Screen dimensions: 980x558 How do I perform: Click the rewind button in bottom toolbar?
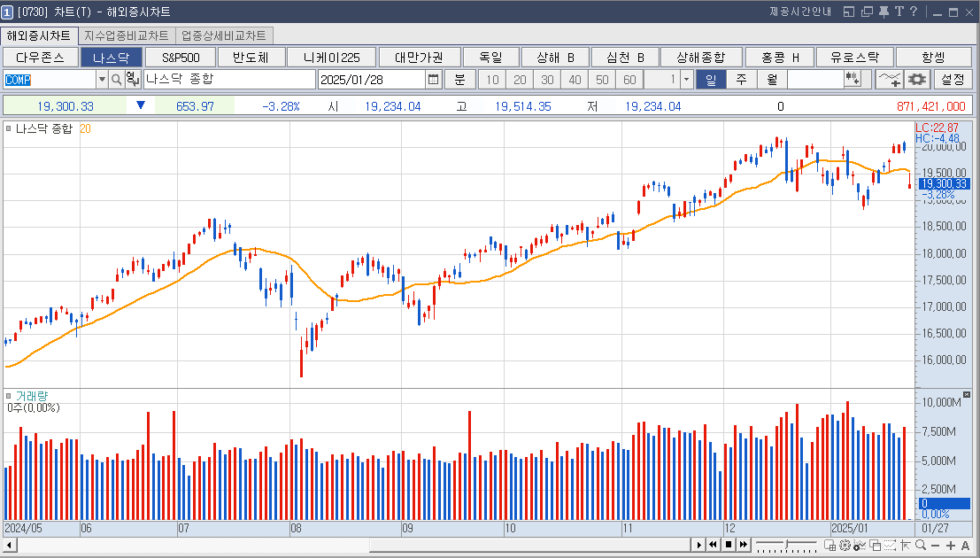(x=714, y=545)
